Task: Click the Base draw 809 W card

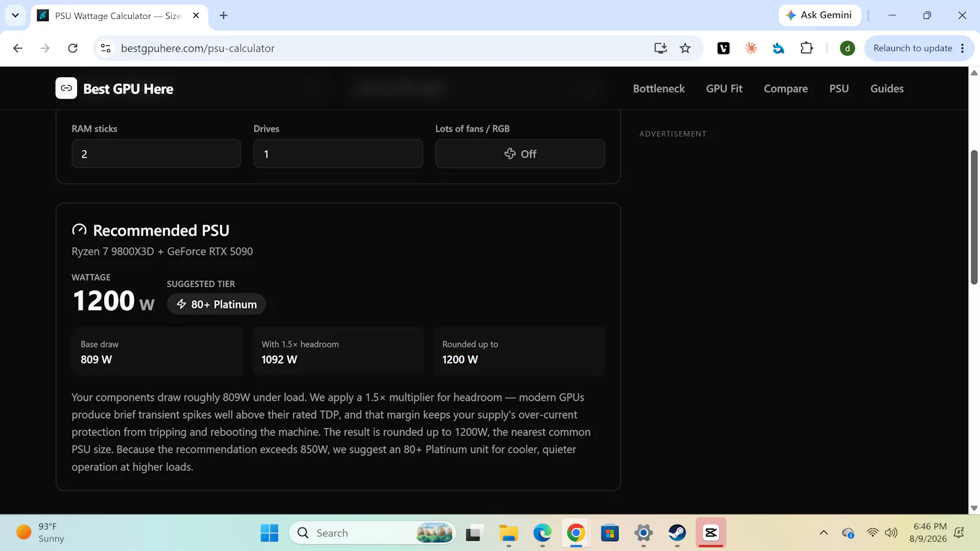Action: click(157, 351)
